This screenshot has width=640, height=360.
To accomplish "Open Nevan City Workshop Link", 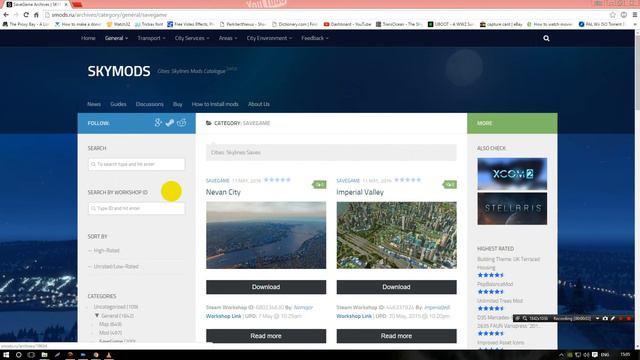I will (223, 316).
